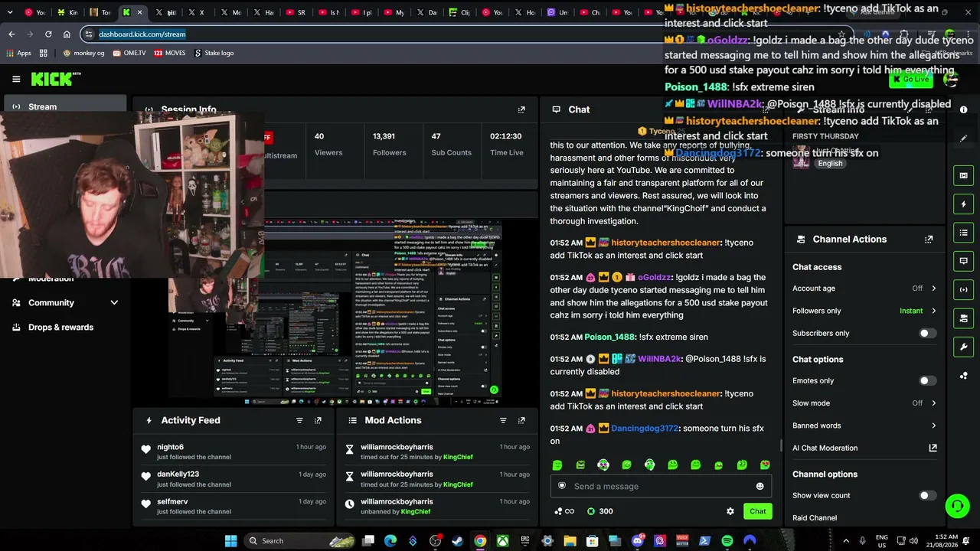980x551 pixels.
Task: Click the stream signal sidebar icon
Action: click(x=963, y=289)
